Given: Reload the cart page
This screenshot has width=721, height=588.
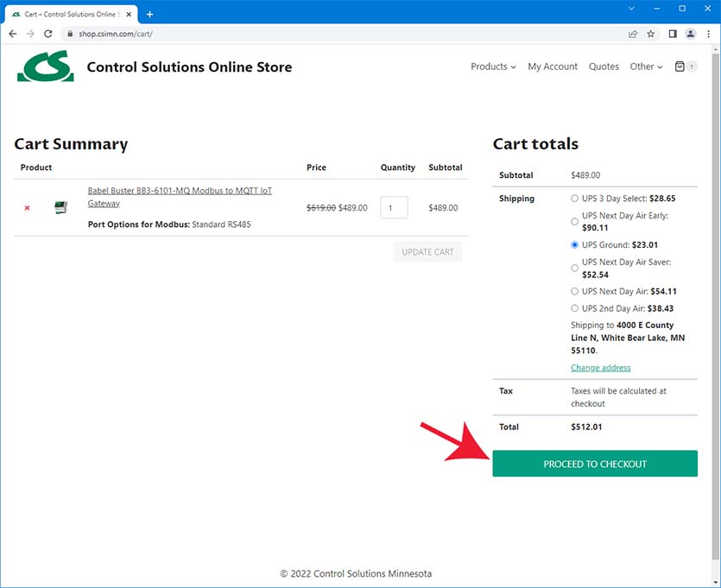Looking at the screenshot, I should pyautogui.click(x=47, y=34).
